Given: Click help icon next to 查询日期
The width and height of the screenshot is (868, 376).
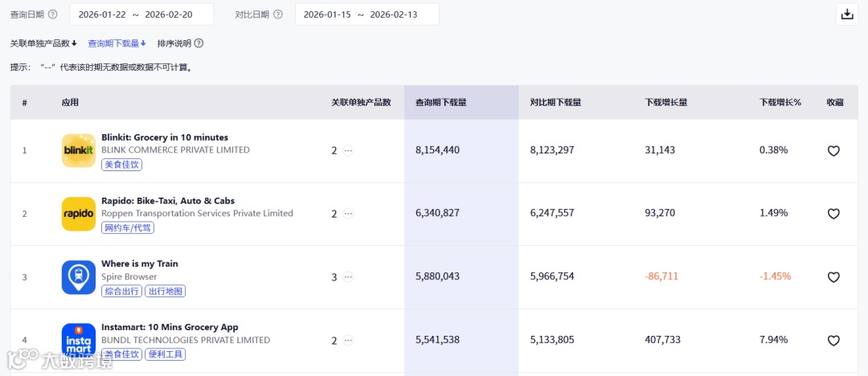Looking at the screenshot, I should coord(53,14).
